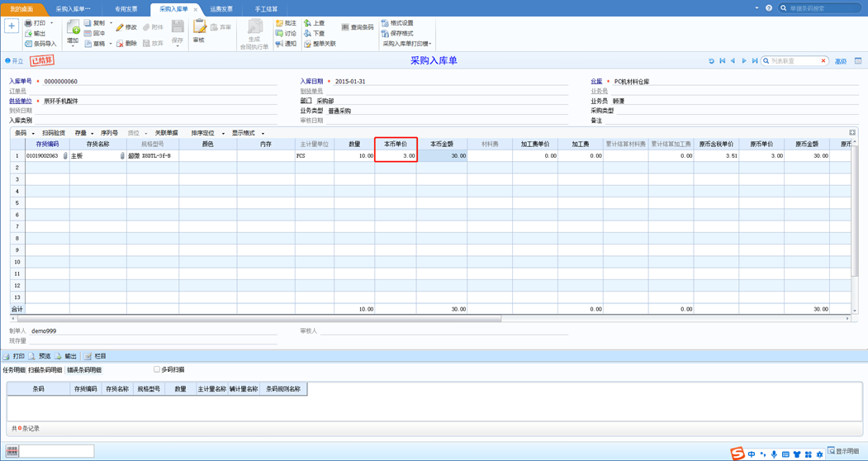Switch to 运费发票 tab

point(221,9)
